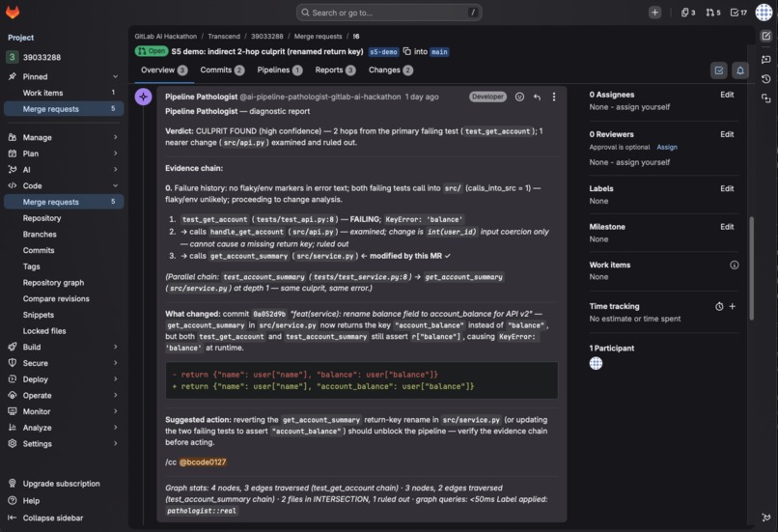
Task: Expand the Build menu
Action: (64, 347)
